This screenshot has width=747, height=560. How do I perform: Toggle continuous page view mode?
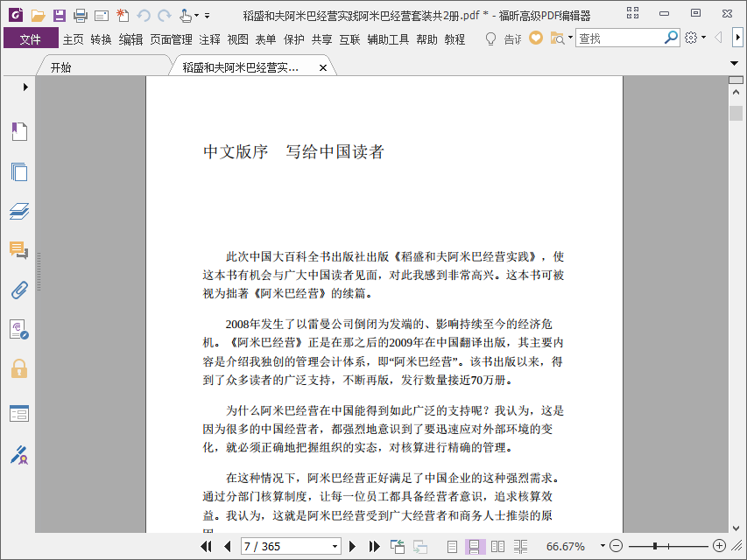click(475, 547)
